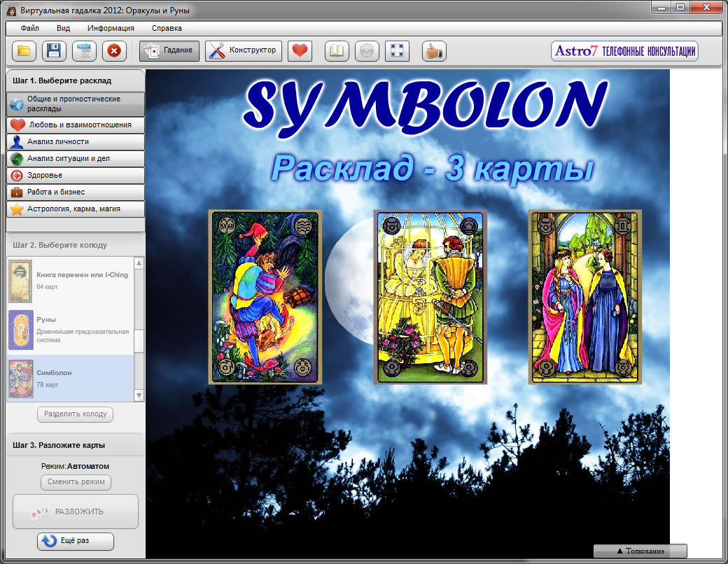Image resolution: width=728 pixels, height=564 pixels.
Task: Open the Информация menu
Action: pyautogui.click(x=111, y=28)
